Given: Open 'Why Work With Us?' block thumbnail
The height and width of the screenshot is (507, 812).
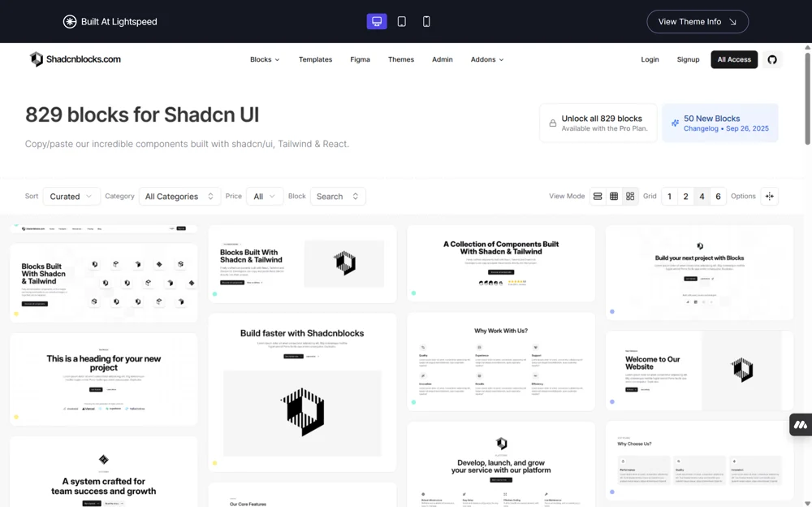Looking at the screenshot, I should click(501, 362).
